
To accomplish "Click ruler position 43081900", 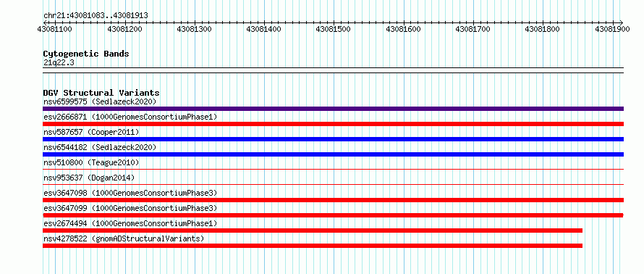I will pyautogui.click(x=613, y=29).
